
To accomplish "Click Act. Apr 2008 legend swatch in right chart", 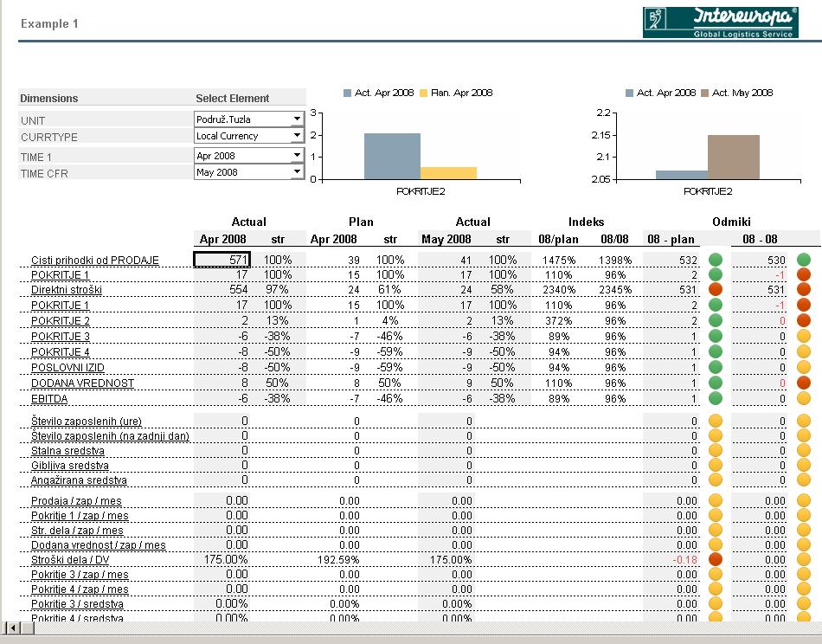I will 630,93.
